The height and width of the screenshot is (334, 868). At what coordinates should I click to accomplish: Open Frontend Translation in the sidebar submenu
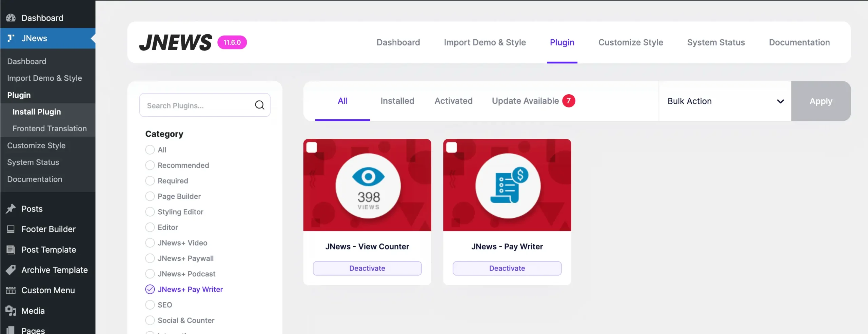50,129
